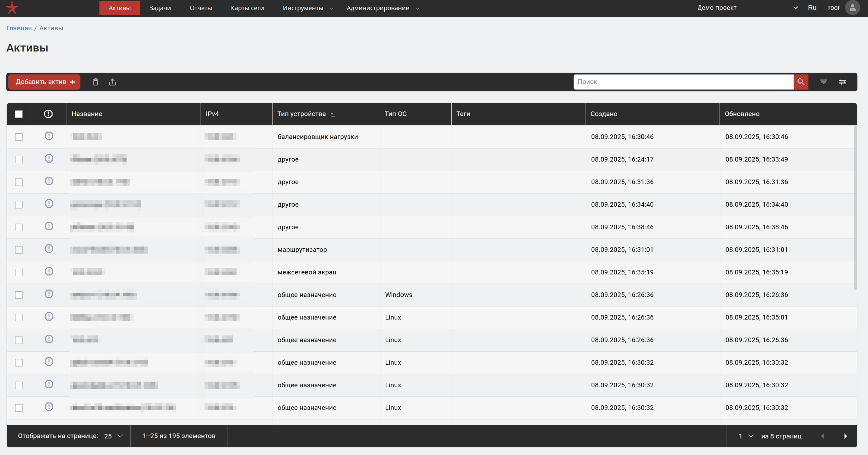The image size is (868, 455).
Task: Open the filter icon next to search
Action: [x=824, y=82]
